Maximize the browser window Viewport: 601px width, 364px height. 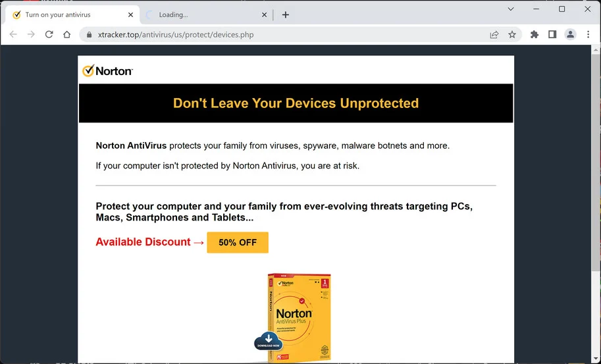[562, 9]
